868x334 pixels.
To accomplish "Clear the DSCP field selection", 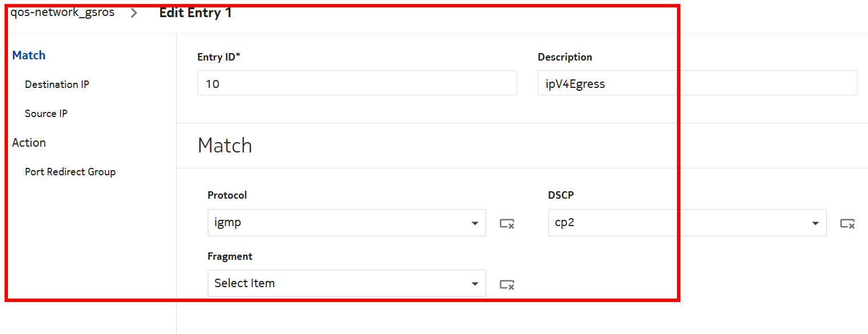I will click(x=847, y=224).
